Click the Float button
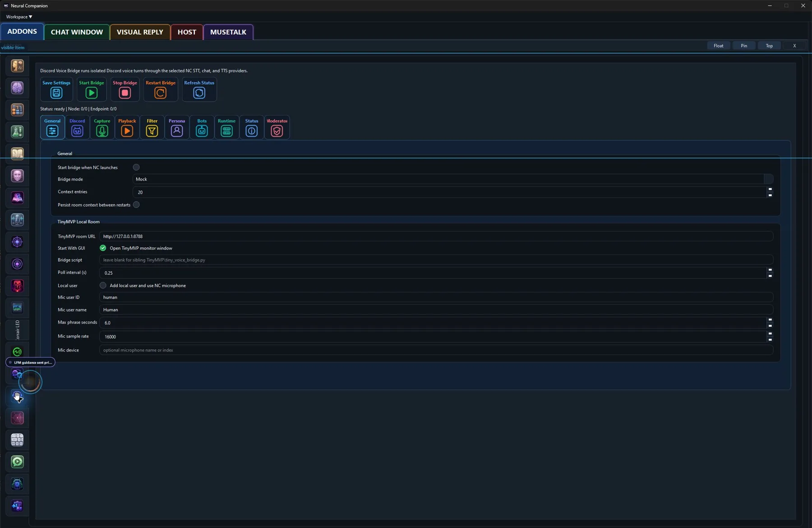This screenshot has height=528, width=812. point(719,46)
